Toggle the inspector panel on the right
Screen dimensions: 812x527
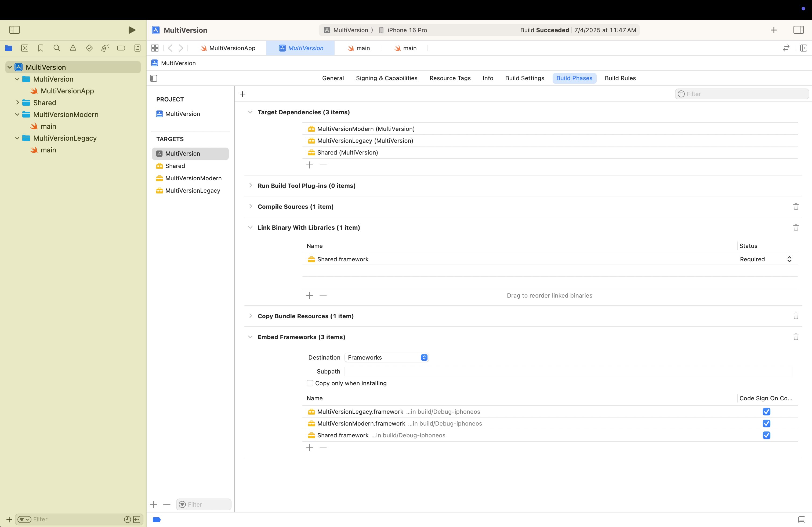click(x=798, y=30)
